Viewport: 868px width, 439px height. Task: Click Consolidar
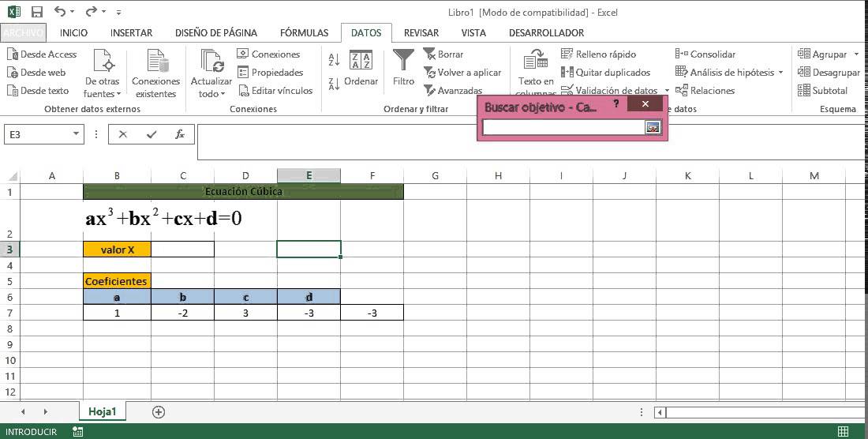[705, 54]
